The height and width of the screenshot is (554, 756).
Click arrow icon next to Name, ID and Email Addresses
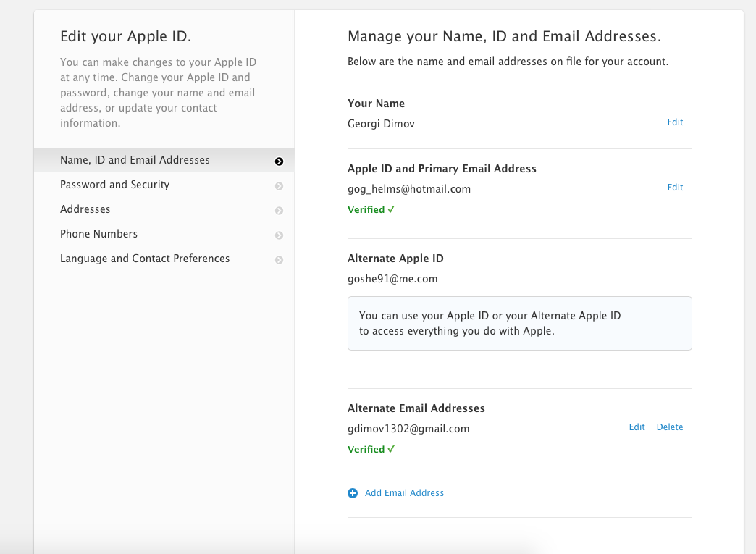pos(280,161)
